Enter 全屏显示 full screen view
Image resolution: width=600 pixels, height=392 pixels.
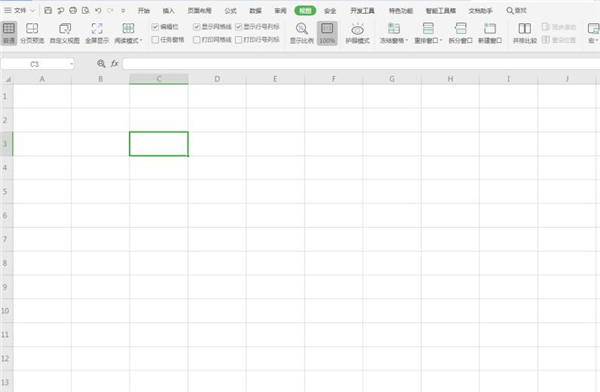tap(97, 33)
